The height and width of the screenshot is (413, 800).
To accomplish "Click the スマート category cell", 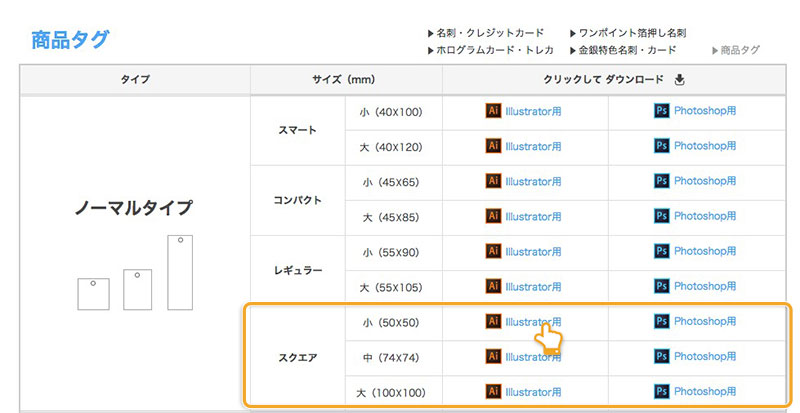I will (297, 130).
